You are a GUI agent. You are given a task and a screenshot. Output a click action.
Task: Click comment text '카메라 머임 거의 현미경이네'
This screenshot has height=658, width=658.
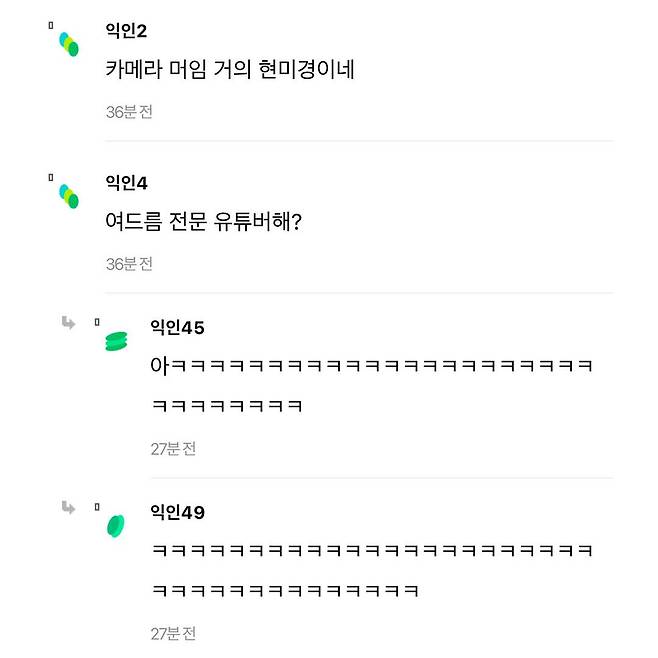[x=230, y=70]
